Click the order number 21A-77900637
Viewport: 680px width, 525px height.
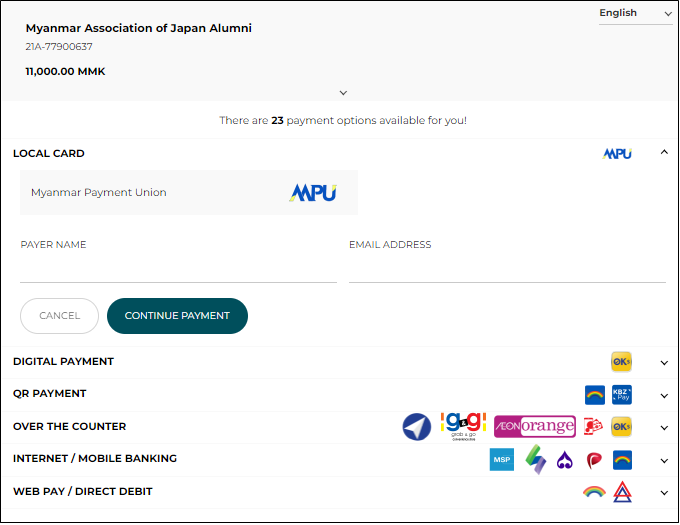59,47
